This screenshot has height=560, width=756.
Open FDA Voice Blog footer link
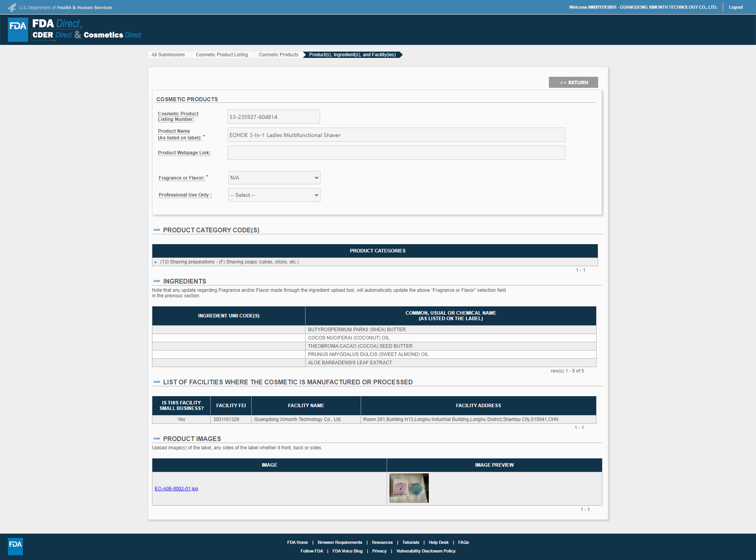(347, 551)
